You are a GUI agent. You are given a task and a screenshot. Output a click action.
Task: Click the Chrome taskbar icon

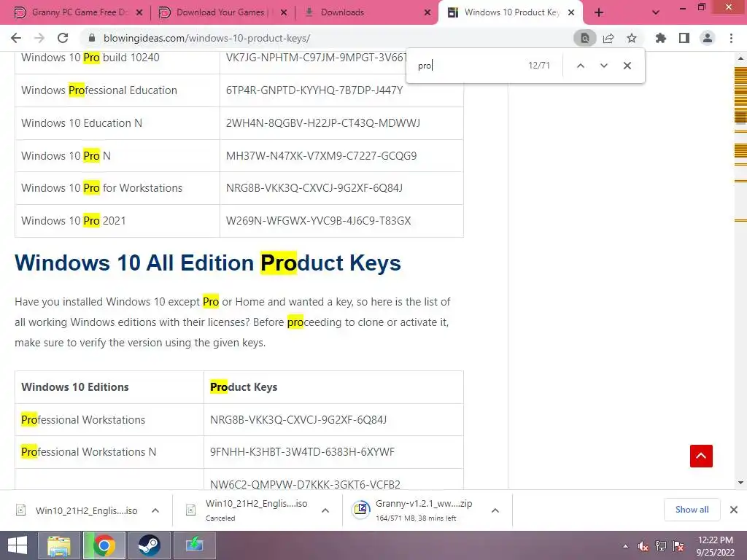coord(104,545)
